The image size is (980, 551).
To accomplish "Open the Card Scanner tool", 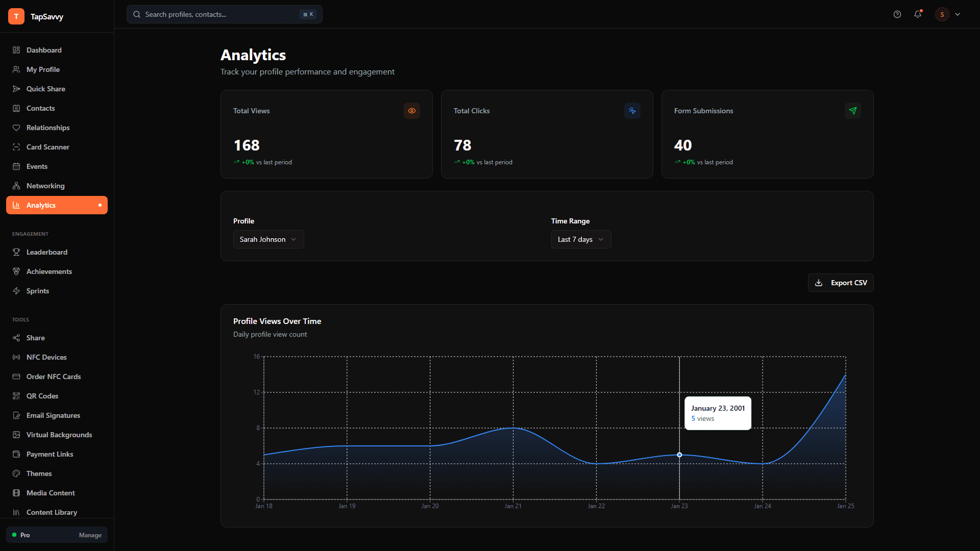I will 48,147.
